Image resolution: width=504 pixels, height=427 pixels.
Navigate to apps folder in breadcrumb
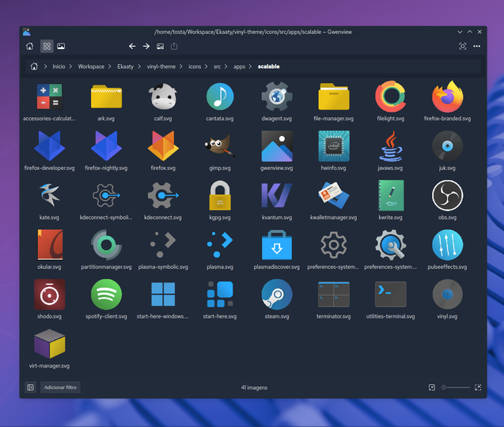239,66
